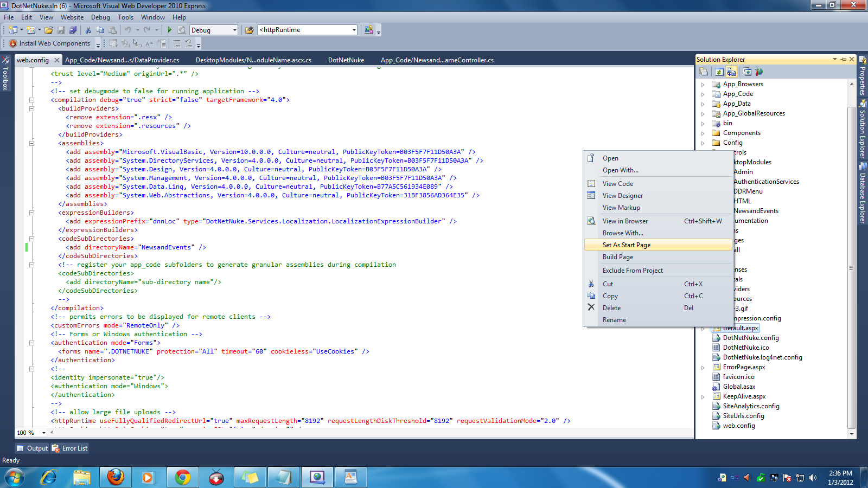Collapse the compilation element outline
868x488 pixels.
pos(31,100)
